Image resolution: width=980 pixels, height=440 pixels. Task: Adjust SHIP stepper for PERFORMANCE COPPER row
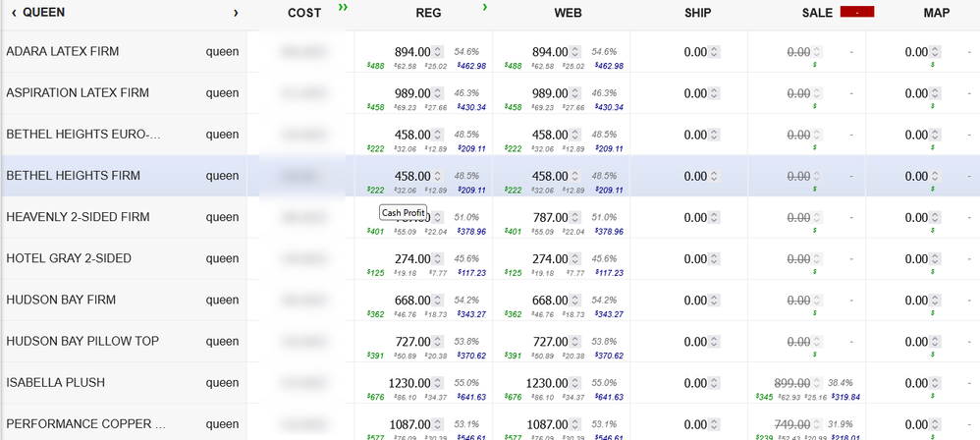click(714, 424)
